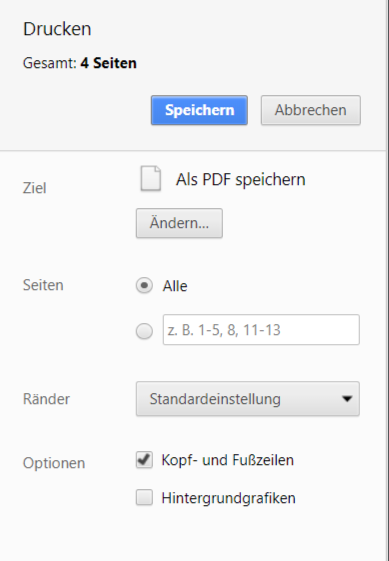Click the Hintergrundgrafiken label text
Image resolution: width=389 pixels, height=561 pixels.
click(x=228, y=498)
